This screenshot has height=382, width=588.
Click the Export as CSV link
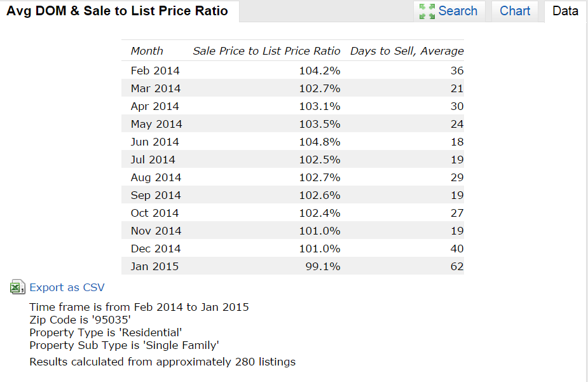[x=67, y=287]
